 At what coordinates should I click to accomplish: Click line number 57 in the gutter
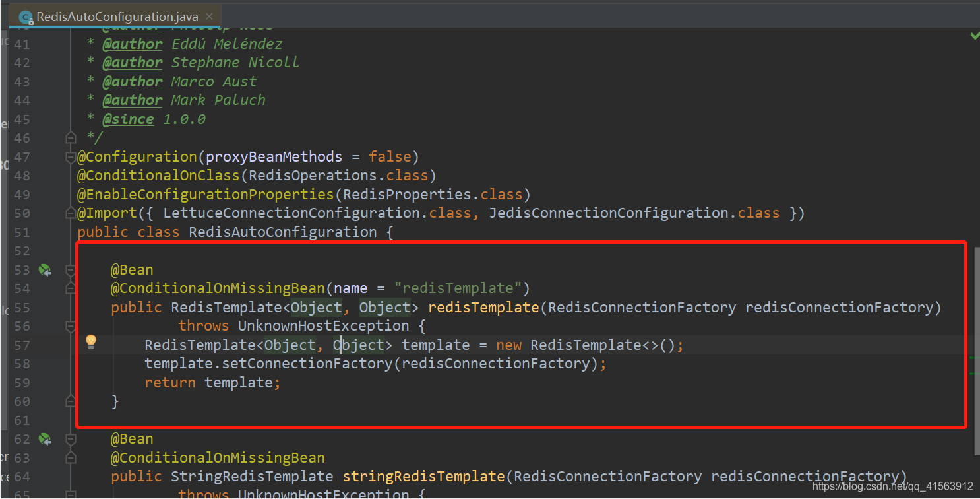22,345
